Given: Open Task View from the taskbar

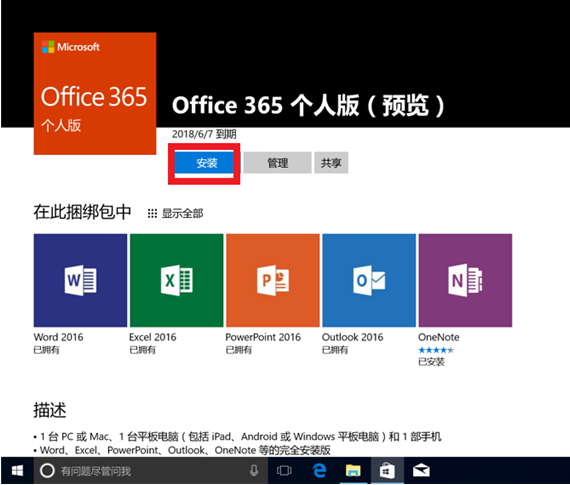Looking at the screenshot, I should (284, 470).
